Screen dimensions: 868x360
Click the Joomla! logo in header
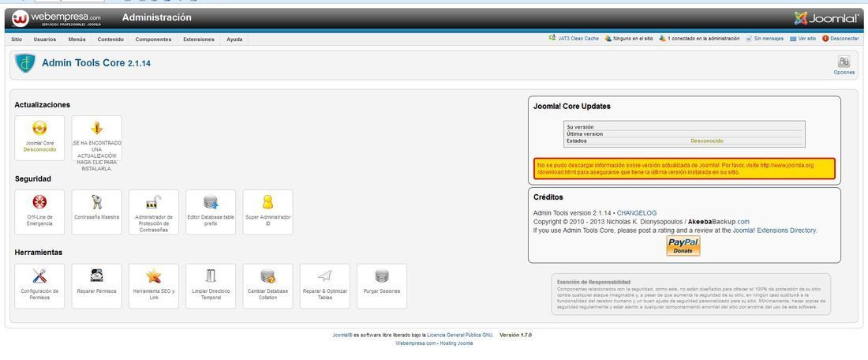(826, 18)
